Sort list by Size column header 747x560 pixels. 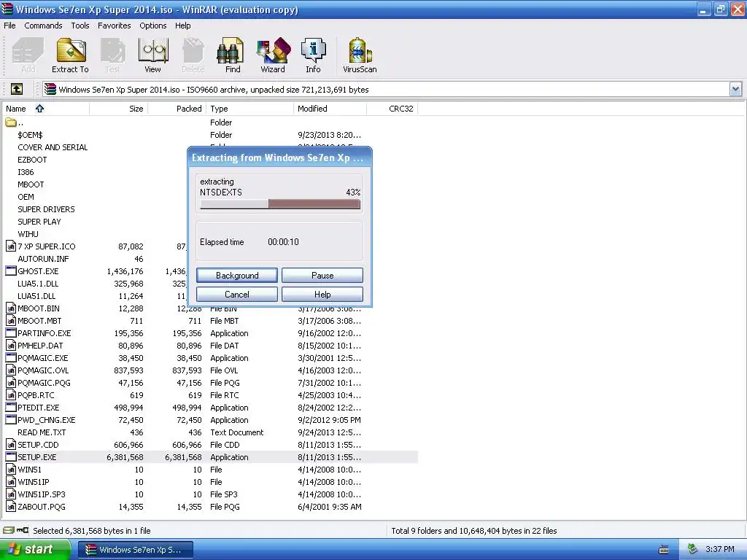click(x=118, y=109)
